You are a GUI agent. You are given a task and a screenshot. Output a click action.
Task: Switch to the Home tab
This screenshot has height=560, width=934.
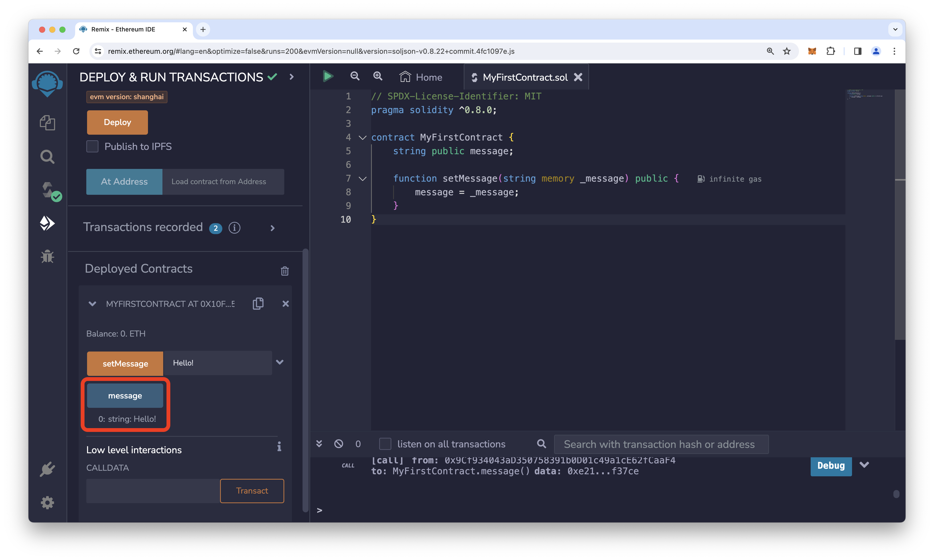421,77
